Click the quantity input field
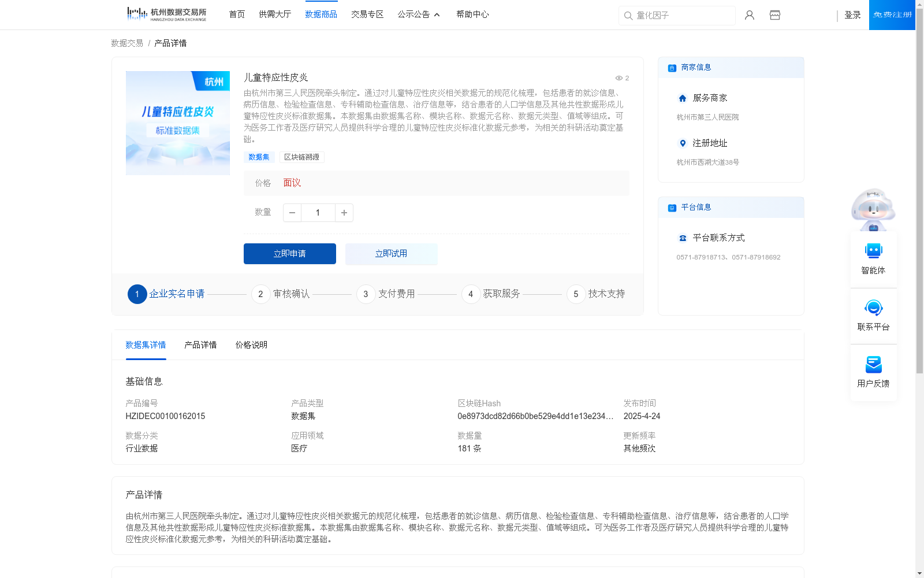This screenshot has height=578, width=924. [318, 213]
